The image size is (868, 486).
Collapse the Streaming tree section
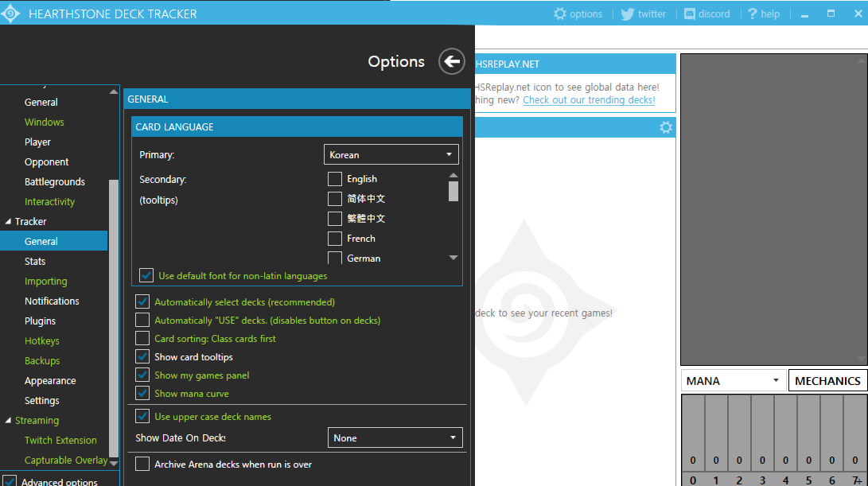point(8,421)
